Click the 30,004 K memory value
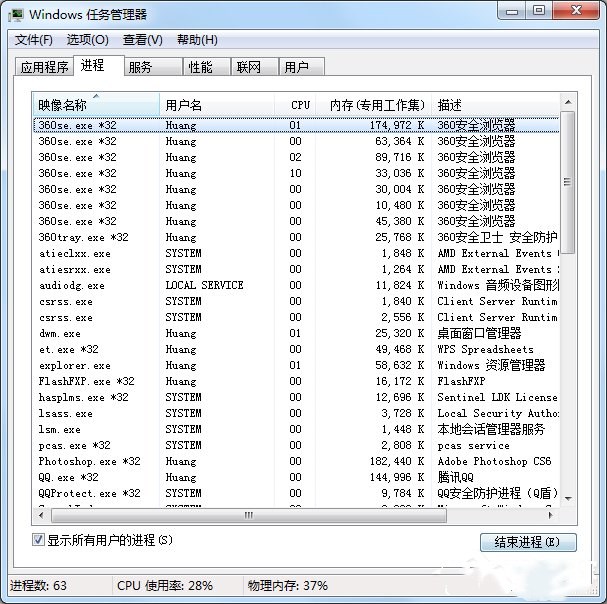Viewport: 607px width, 604px height. pyautogui.click(x=399, y=189)
